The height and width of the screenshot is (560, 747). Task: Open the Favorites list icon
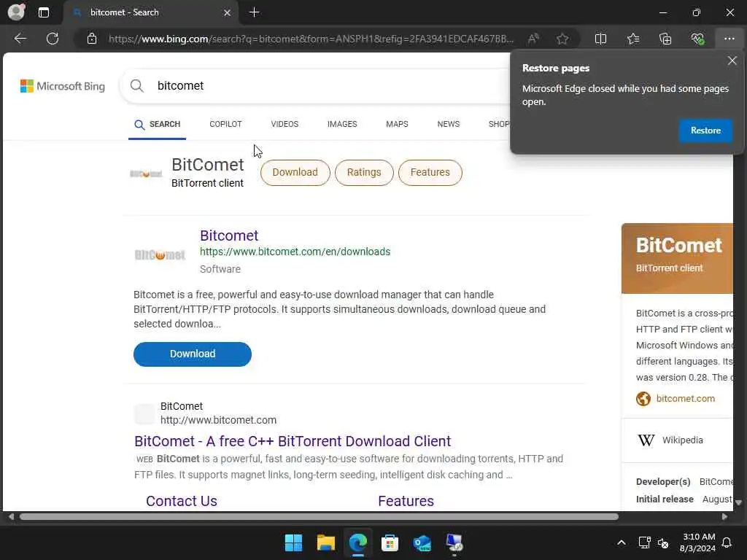pos(633,39)
